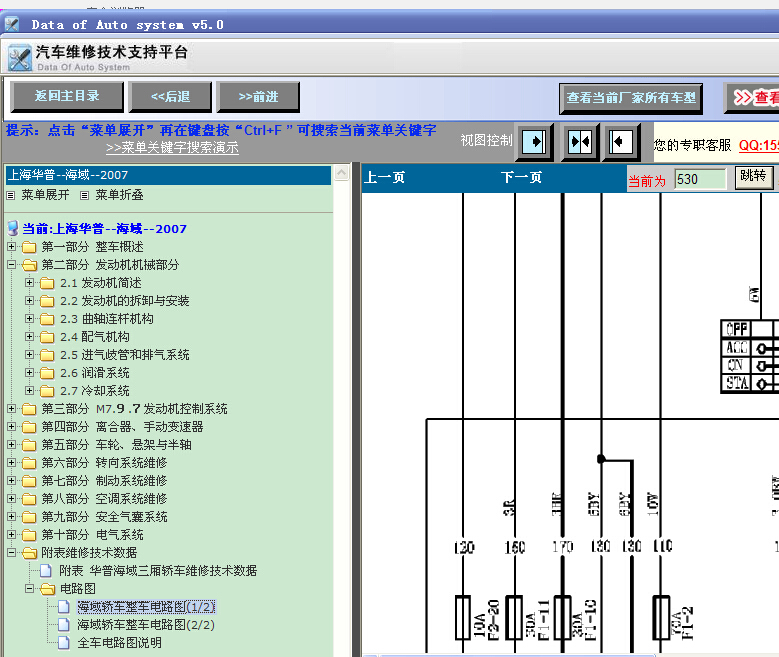The height and width of the screenshot is (657, 779).
Task: Select 第九部分 安全气囊系统 item
Action: pos(104,517)
